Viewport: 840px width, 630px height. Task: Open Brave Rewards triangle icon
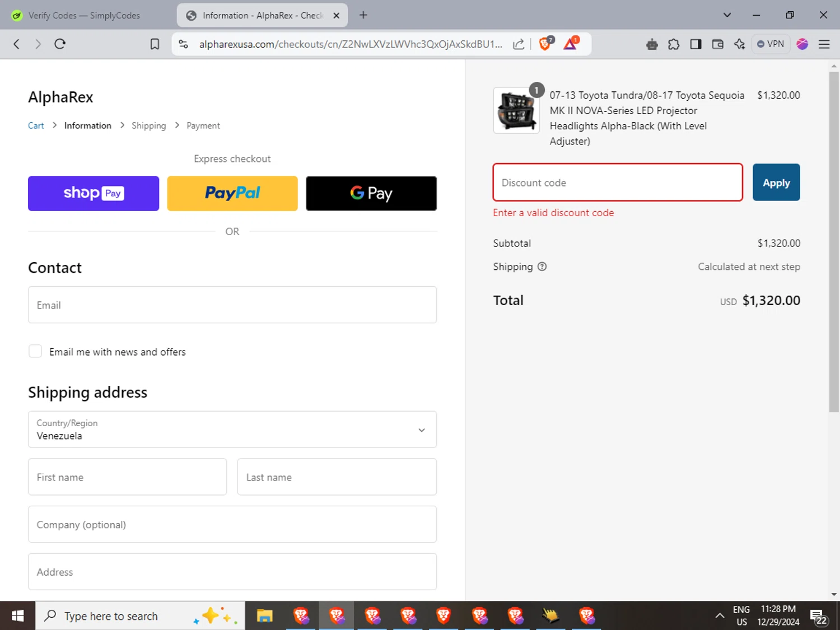571,44
